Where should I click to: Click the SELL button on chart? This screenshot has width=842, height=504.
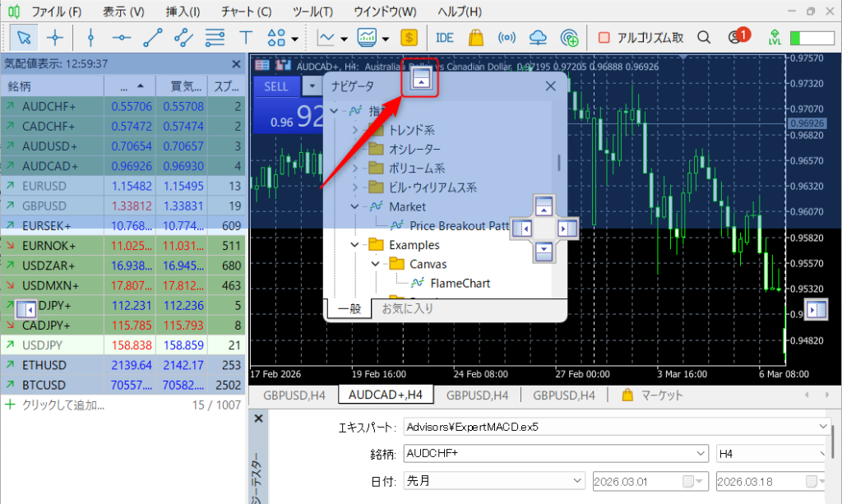coord(276,86)
